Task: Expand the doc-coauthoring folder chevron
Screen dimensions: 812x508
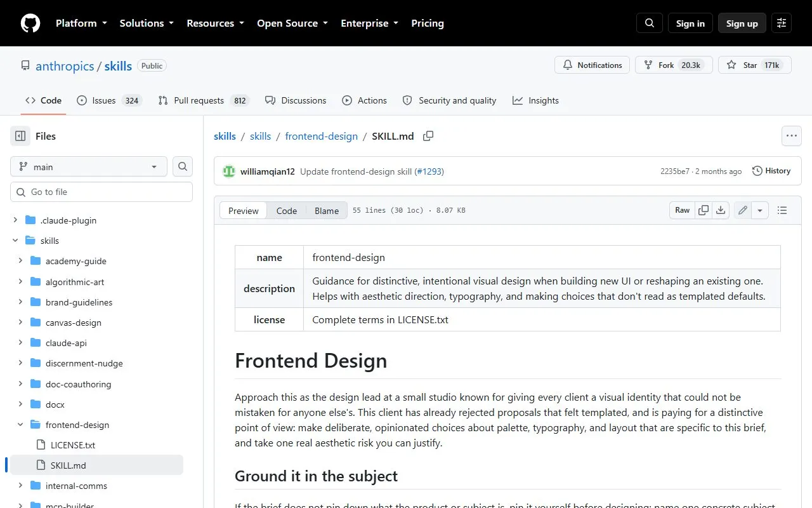Action: pyautogui.click(x=20, y=384)
